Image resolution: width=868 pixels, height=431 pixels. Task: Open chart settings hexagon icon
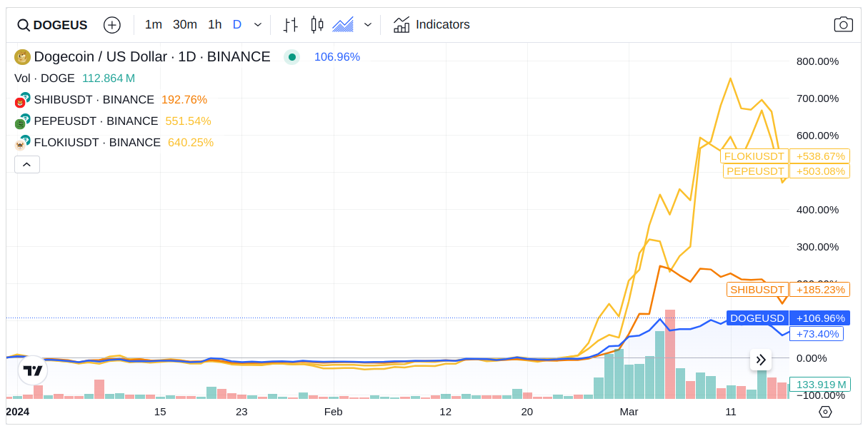[825, 412]
